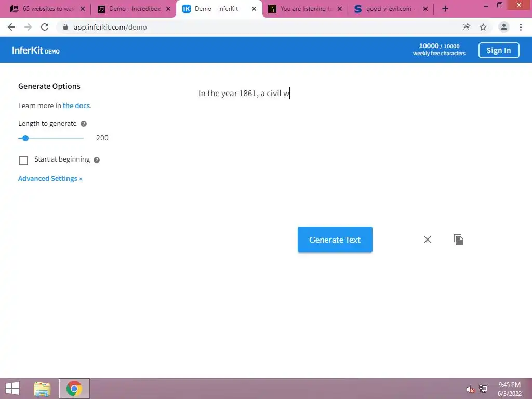The image size is (532, 399).
Task: Close the good-v-evil.com tab
Action: (x=425, y=9)
